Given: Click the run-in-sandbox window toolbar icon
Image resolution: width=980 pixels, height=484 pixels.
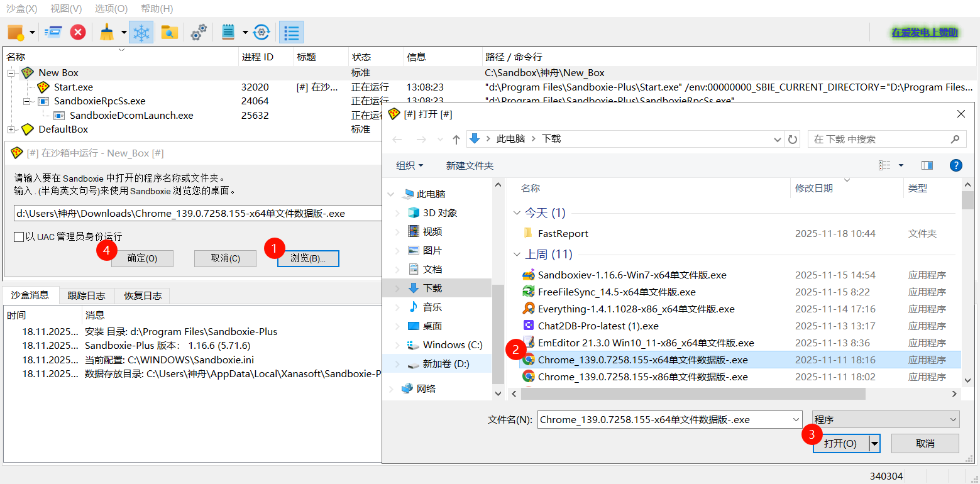Looking at the screenshot, I should 53,32.
